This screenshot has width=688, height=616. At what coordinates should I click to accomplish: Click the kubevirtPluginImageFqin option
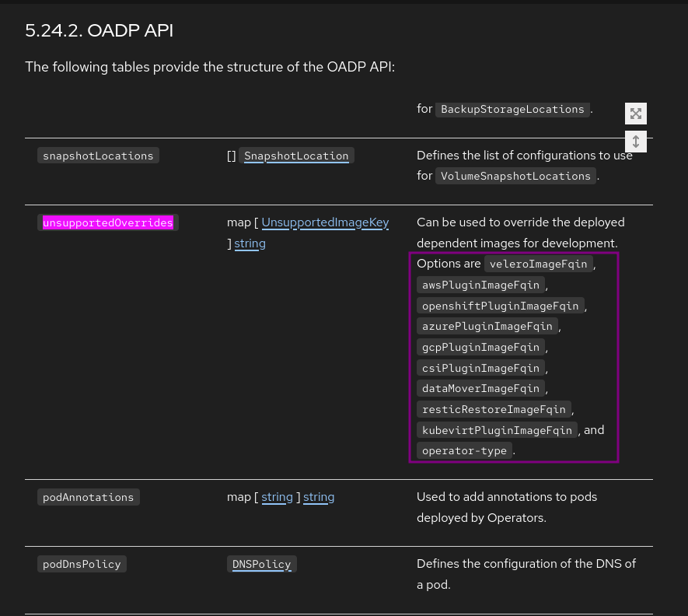pyautogui.click(x=497, y=430)
